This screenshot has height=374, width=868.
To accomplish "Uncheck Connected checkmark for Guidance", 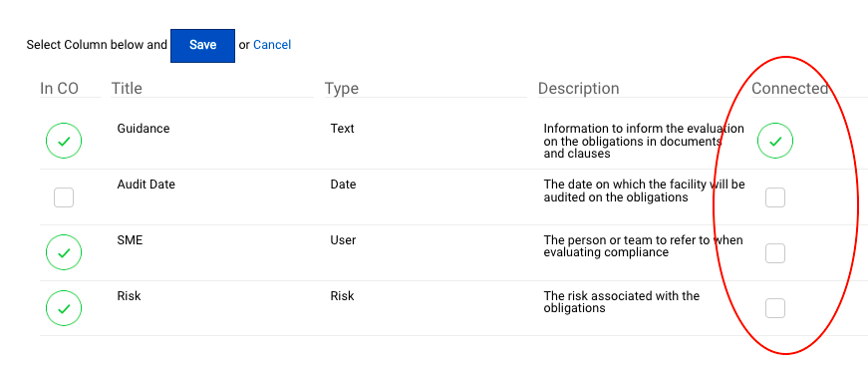I will tap(775, 141).
